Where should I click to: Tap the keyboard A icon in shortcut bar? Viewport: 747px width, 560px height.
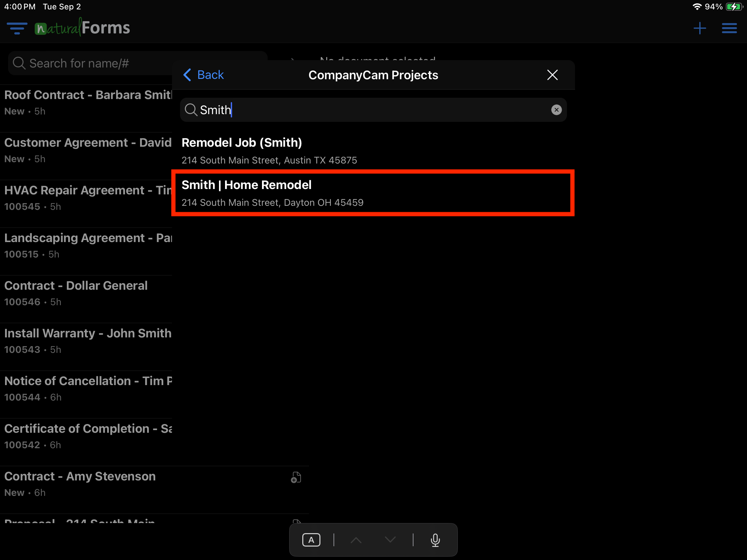coord(311,540)
